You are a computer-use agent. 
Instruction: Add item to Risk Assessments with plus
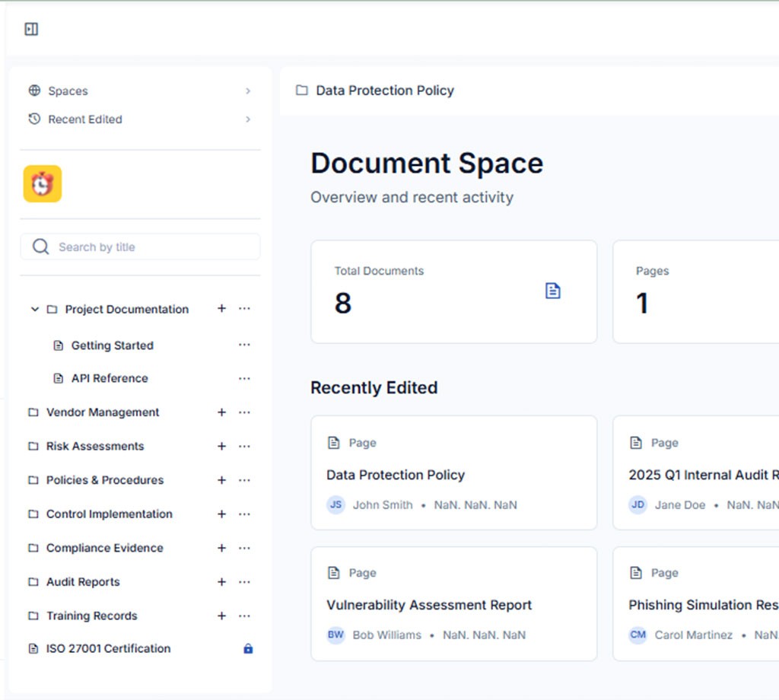pos(221,446)
